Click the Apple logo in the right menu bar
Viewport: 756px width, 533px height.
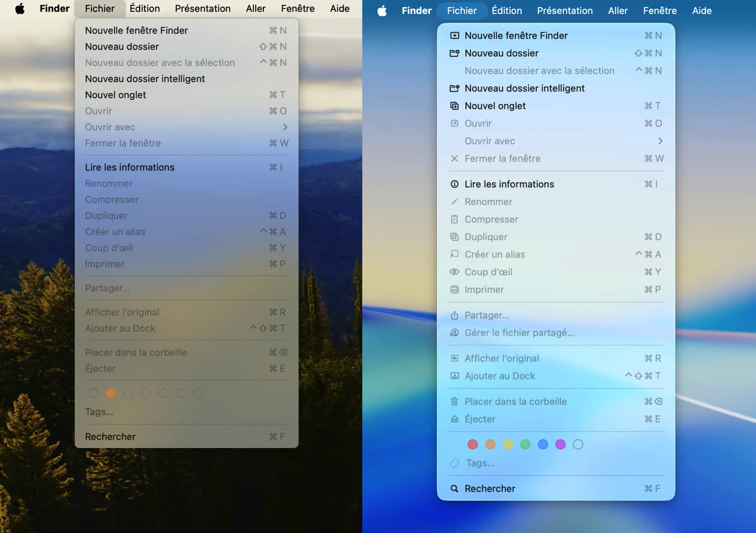(x=382, y=10)
